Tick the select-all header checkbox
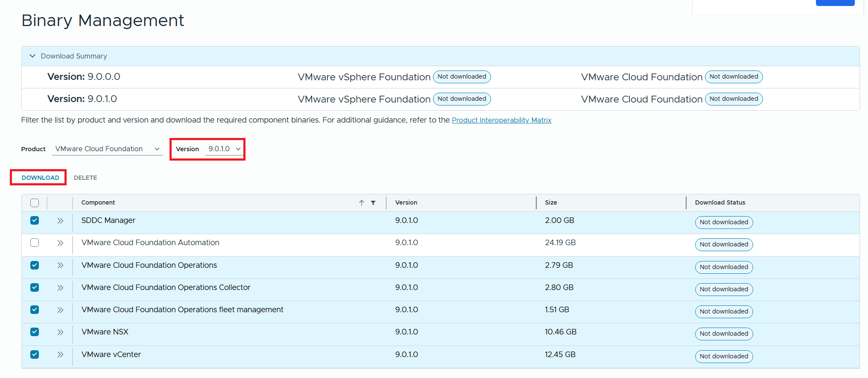This screenshot has height=378, width=868. (x=35, y=203)
